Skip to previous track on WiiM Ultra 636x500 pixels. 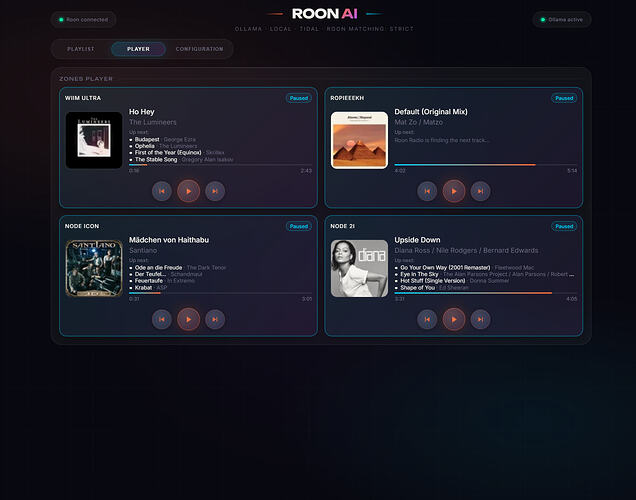(x=162, y=191)
